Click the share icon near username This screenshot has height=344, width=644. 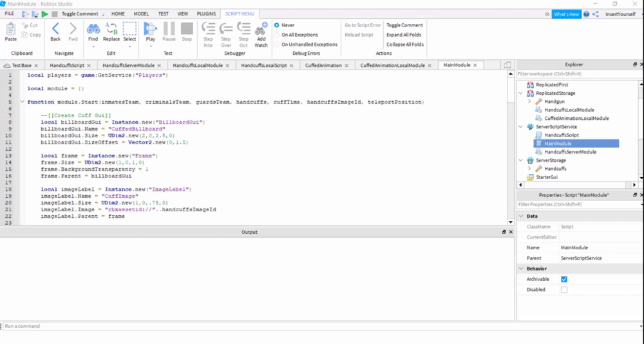click(x=596, y=14)
